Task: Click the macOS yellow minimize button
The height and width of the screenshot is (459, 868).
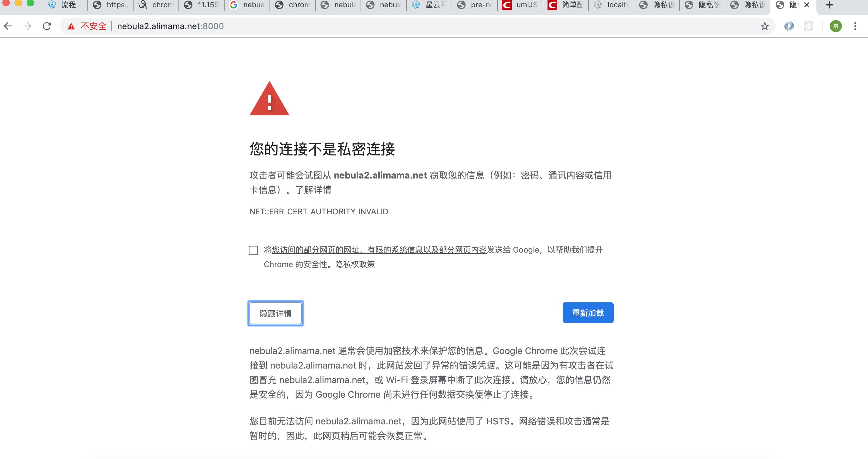Action: pos(18,3)
